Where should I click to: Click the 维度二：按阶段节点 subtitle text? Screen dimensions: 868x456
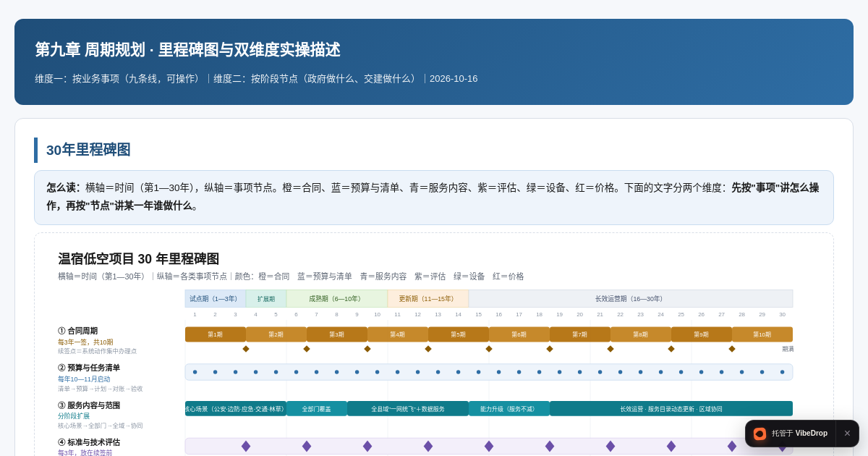(317, 79)
